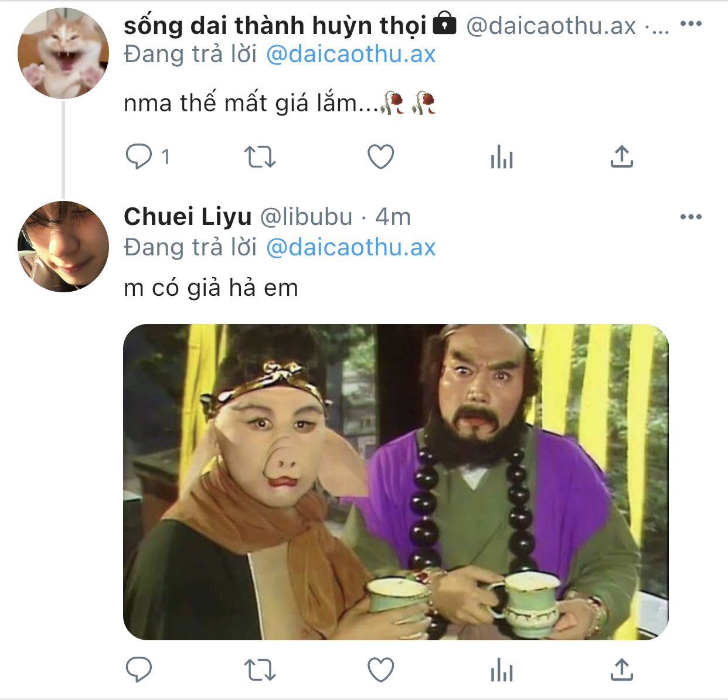The width and height of the screenshot is (728, 700).
Task: Reply to Chuei Liyu's tweet
Action: click(x=140, y=669)
